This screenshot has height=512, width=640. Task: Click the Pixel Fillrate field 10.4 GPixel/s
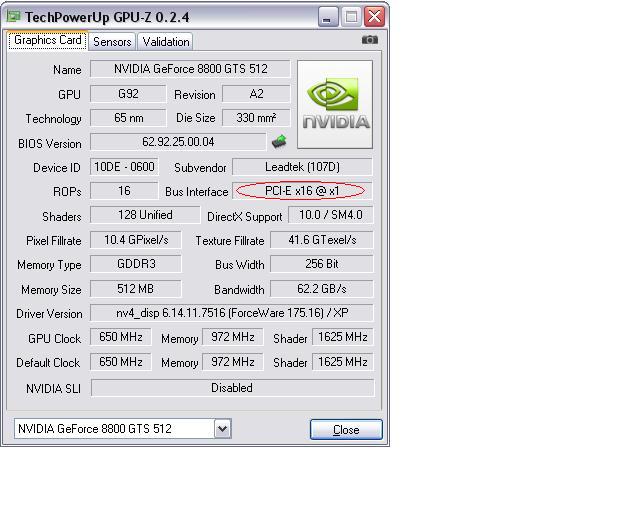[136, 240]
